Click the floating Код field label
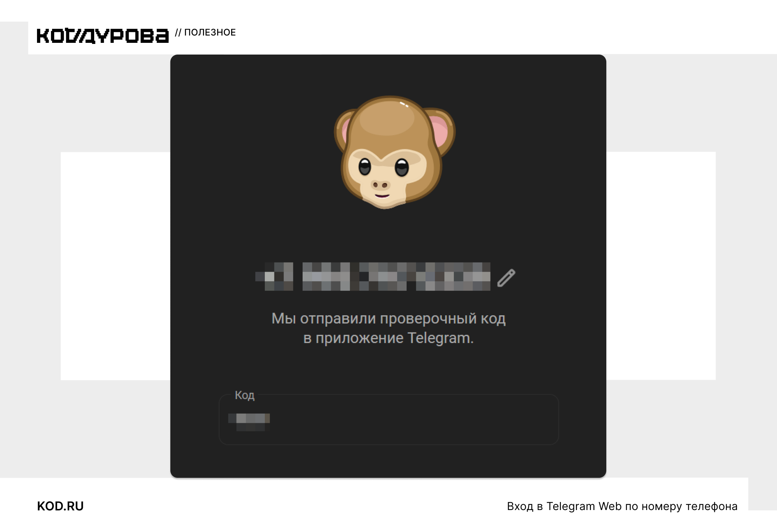The image size is (777, 532). tap(244, 395)
